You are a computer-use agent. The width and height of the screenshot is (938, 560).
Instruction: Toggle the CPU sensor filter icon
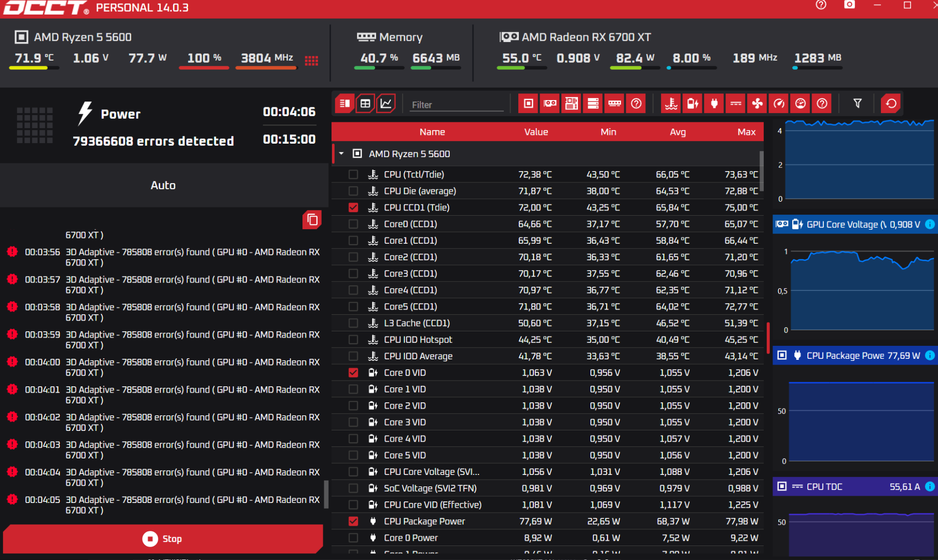(x=528, y=104)
